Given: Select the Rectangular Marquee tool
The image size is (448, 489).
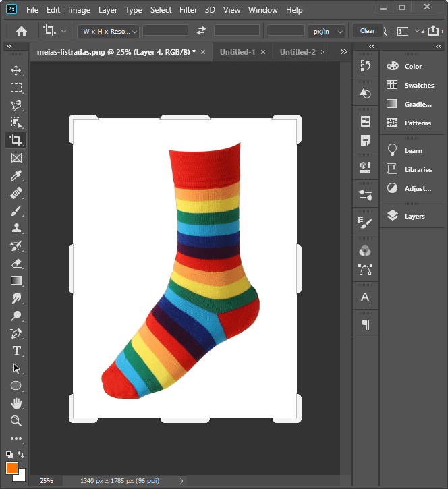Looking at the screenshot, I should [16, 88].
